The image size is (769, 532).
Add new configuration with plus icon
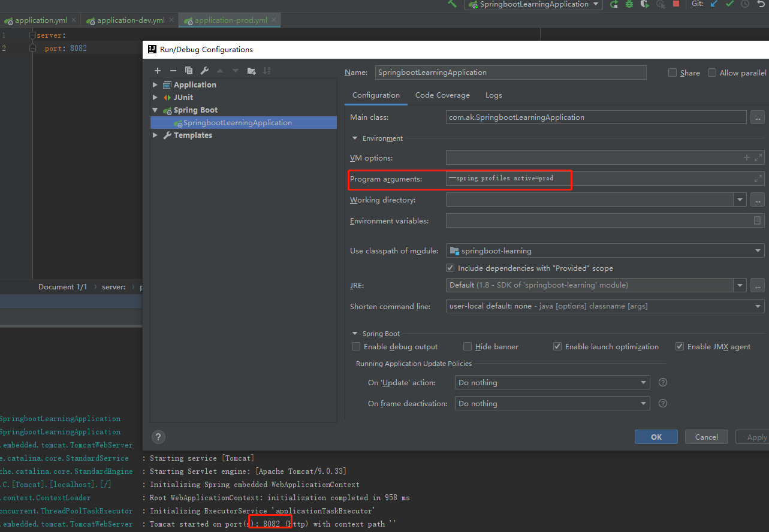coord(158,71)
